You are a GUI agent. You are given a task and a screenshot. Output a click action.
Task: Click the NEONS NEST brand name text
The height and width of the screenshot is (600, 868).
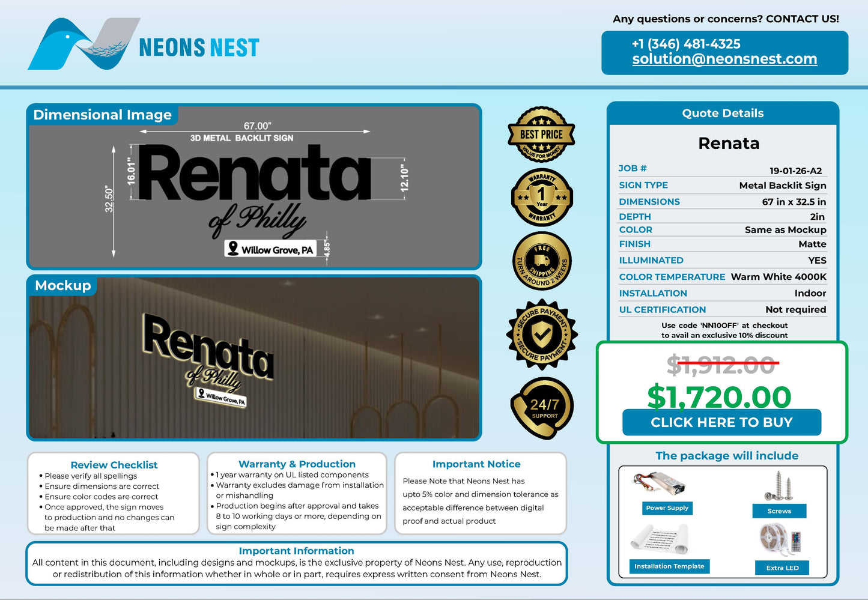(199, 47)
